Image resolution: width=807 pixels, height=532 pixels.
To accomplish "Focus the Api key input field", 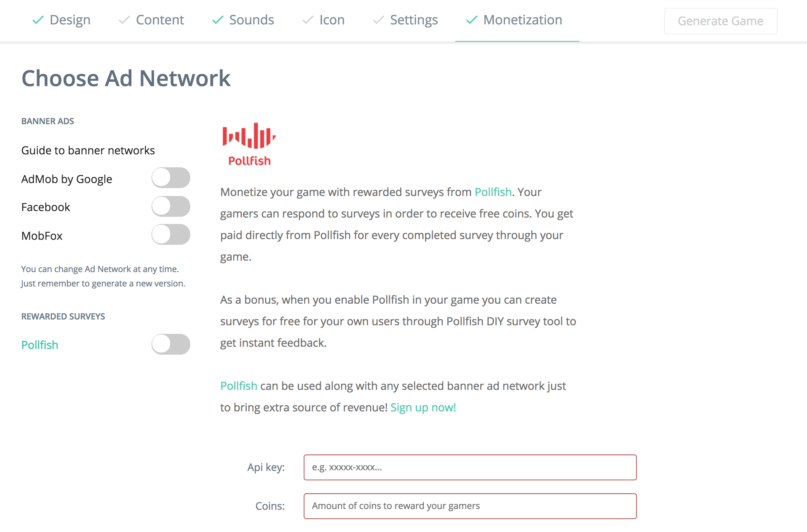I will pos(470,467).
